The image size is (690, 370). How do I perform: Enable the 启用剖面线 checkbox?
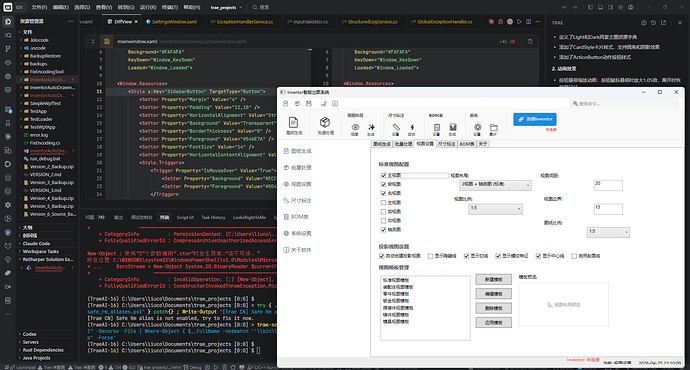574,256
